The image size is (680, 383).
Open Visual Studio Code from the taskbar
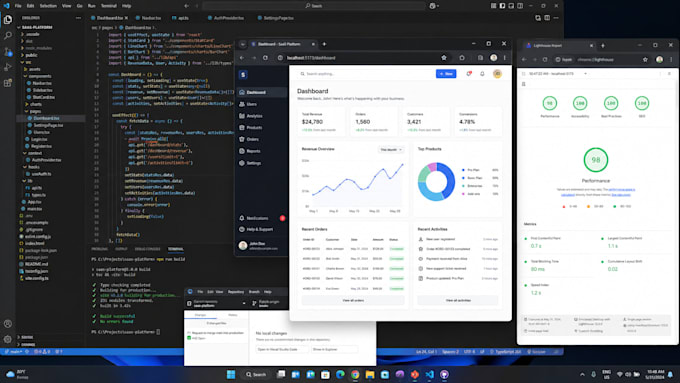(x=429, y=374)
